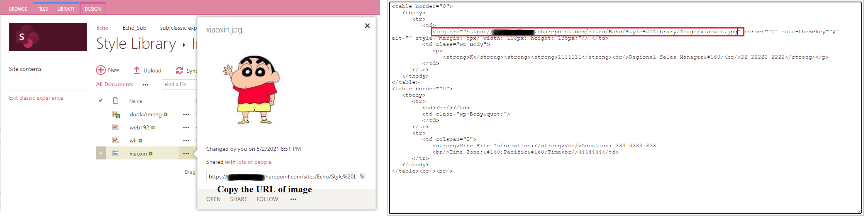
Task: Click the HTML editor resize grip corner
Action: [859, 212]
